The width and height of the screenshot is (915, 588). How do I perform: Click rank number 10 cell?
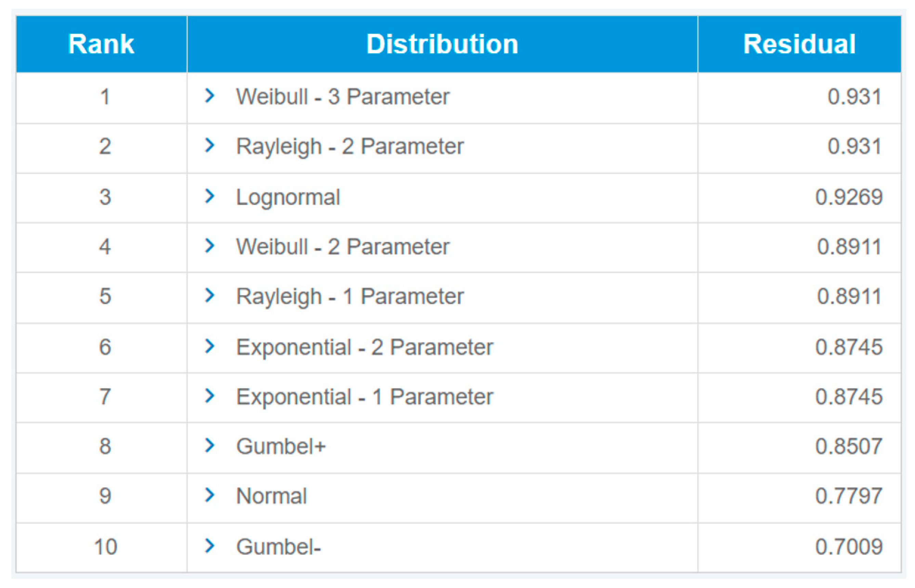pos(105,546)
